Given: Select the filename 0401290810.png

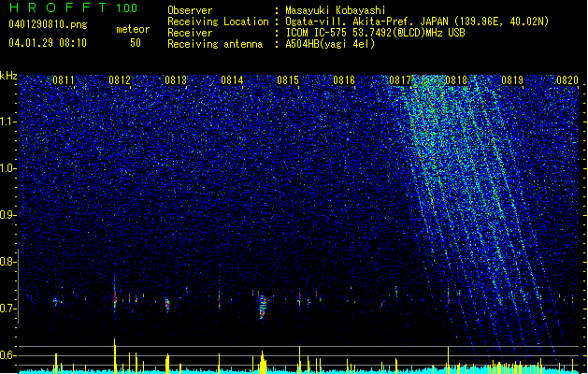Looking at the screenshot, I should coord(48,24).
